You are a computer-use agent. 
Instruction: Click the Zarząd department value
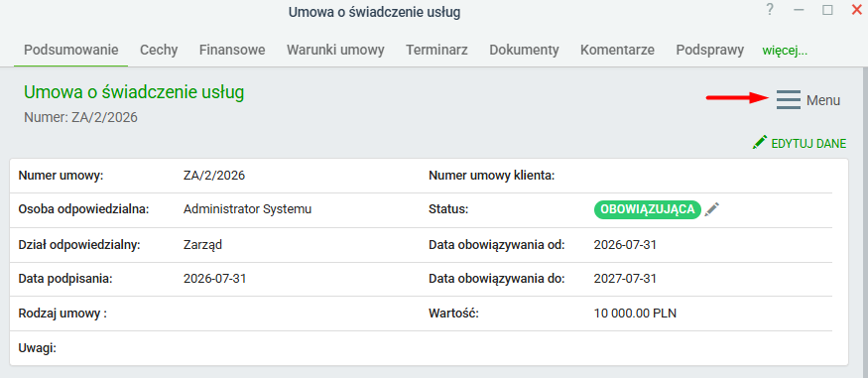coord(202,245)
